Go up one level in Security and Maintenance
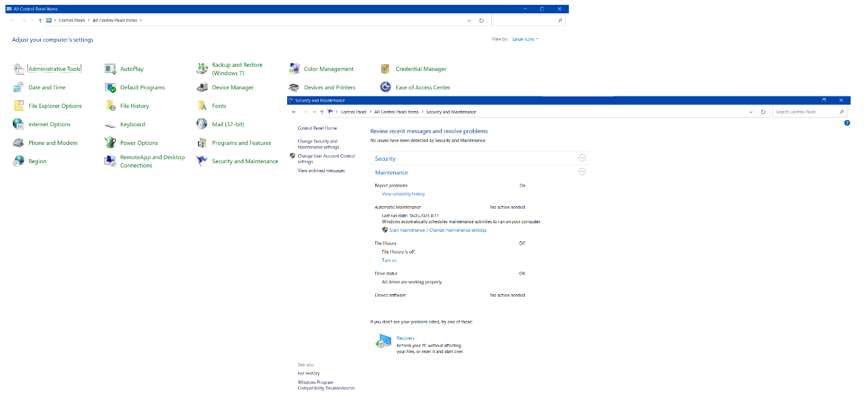Screen dimensions: 868x404 point(322,112)
